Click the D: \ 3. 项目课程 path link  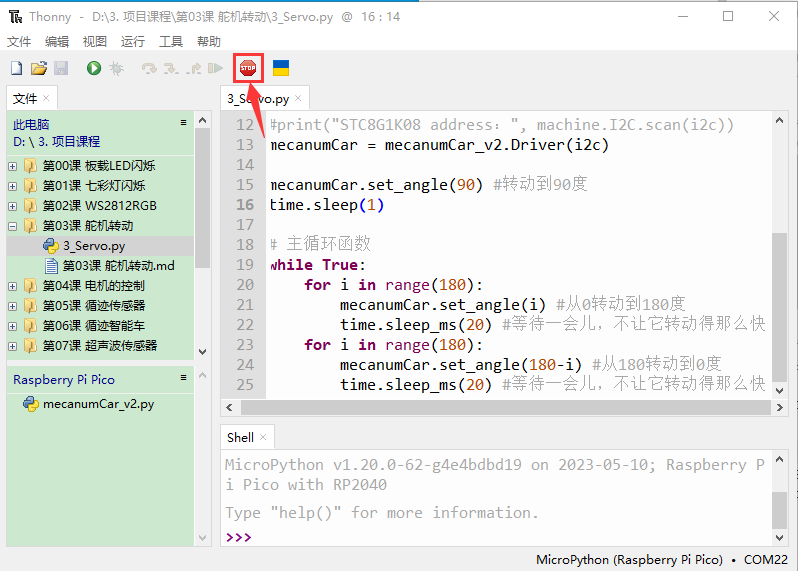pyautogui.click(x=56, y=141)
